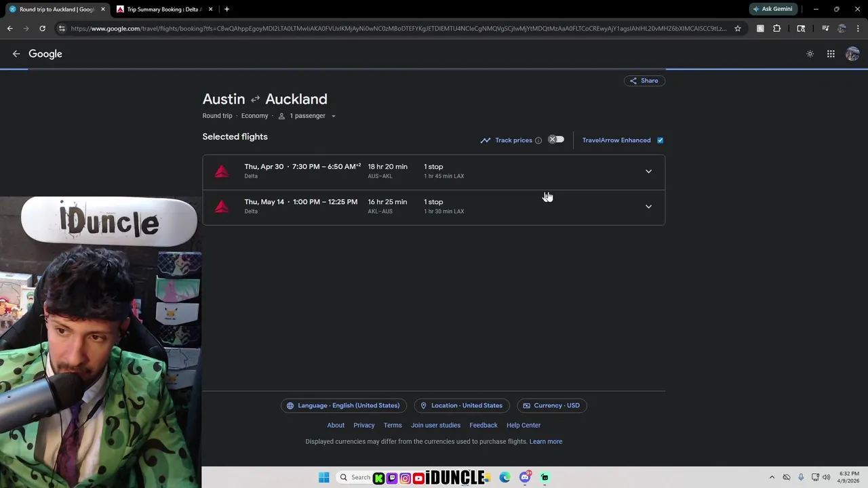Click the microphone tray icon
868x488 pixels.
tap(801, 478)
